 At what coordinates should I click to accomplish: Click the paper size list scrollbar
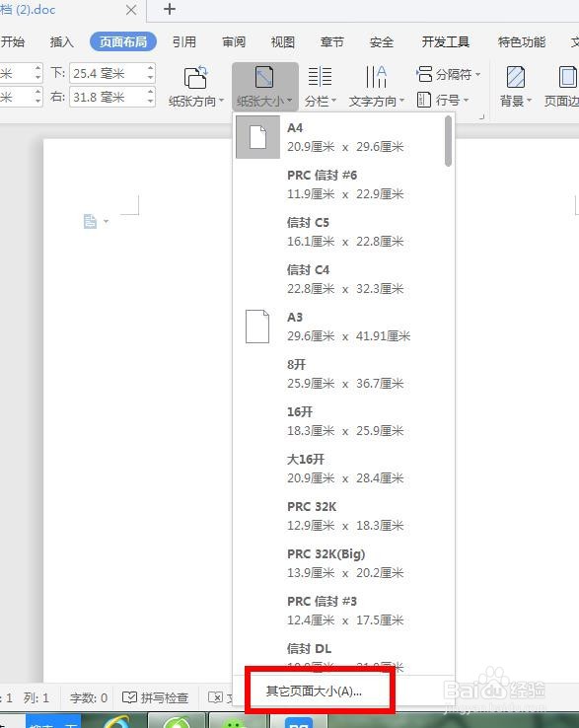(448, 141)
